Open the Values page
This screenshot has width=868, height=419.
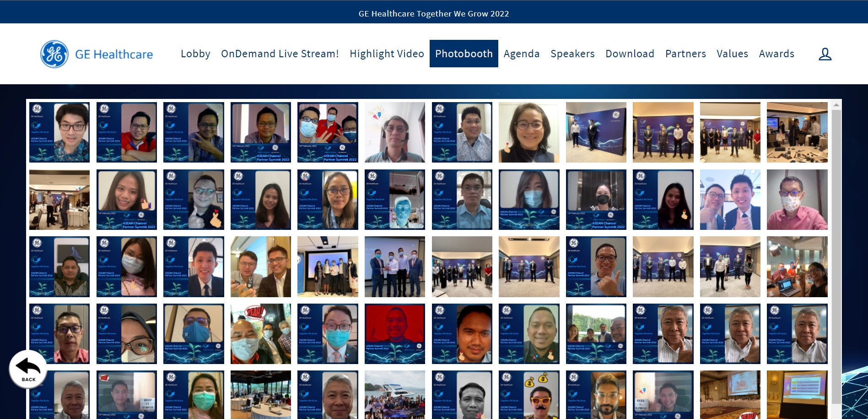[732, 54]
